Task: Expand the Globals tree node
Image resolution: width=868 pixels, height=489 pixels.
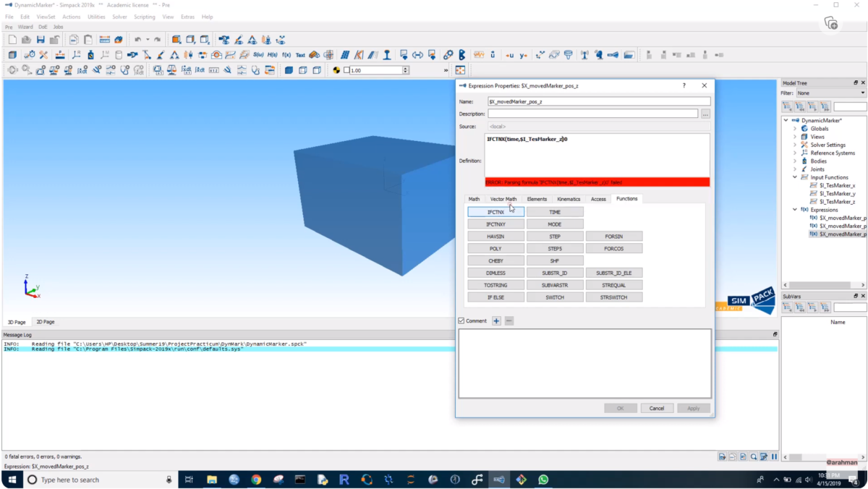Action: click(x=795, y=129)
